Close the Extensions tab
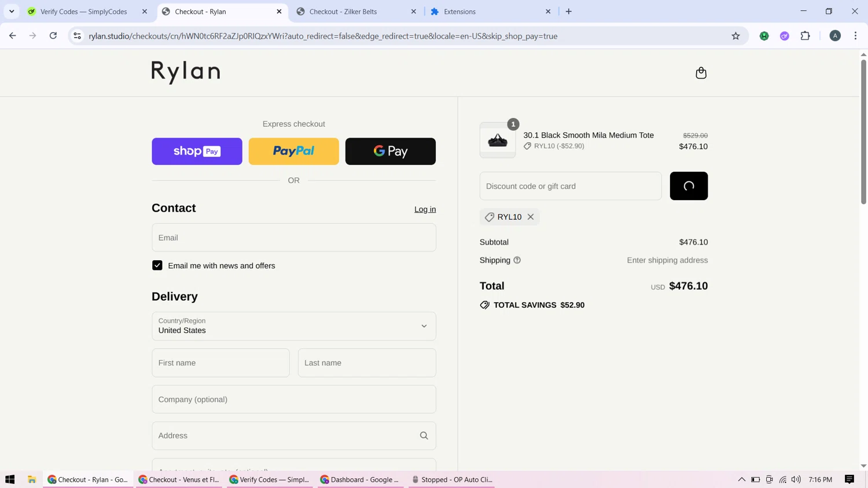The width and height of the screenshot is (868, 488). 548,12
